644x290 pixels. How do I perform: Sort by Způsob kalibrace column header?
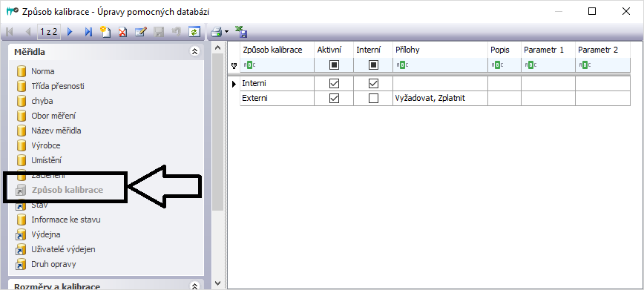click(277, 50)
